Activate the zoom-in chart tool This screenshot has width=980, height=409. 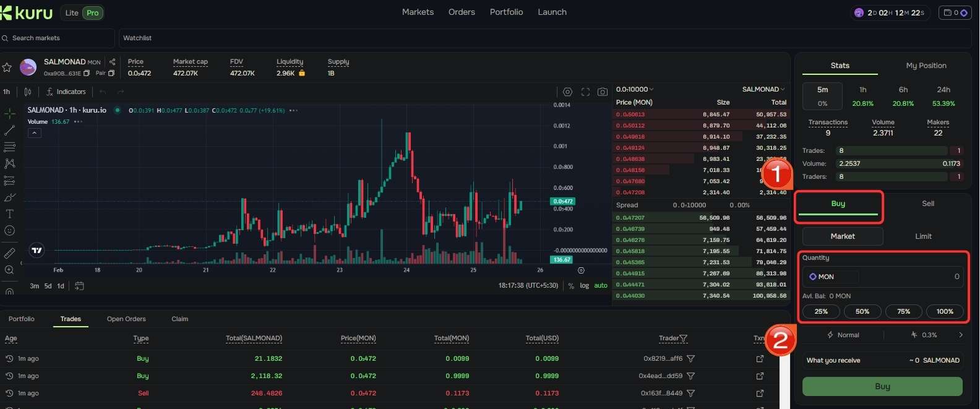pos(9,270)
